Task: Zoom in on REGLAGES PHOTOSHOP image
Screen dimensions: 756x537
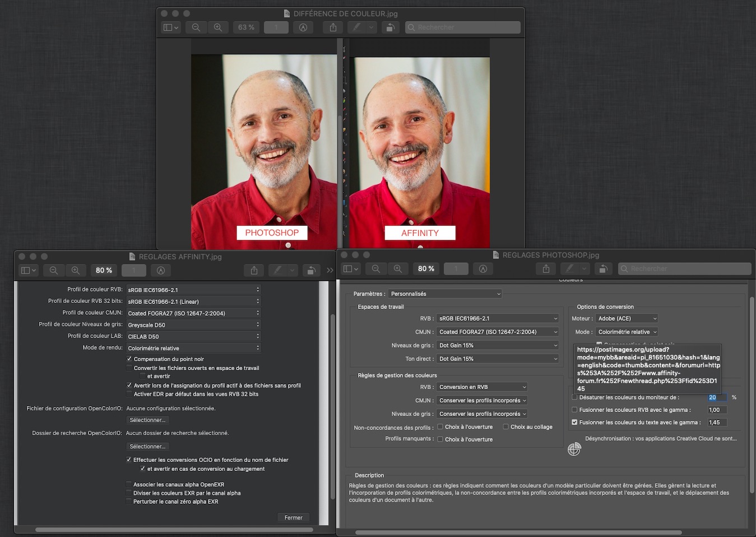Action: pyautogui.click(x=397, y=269)
